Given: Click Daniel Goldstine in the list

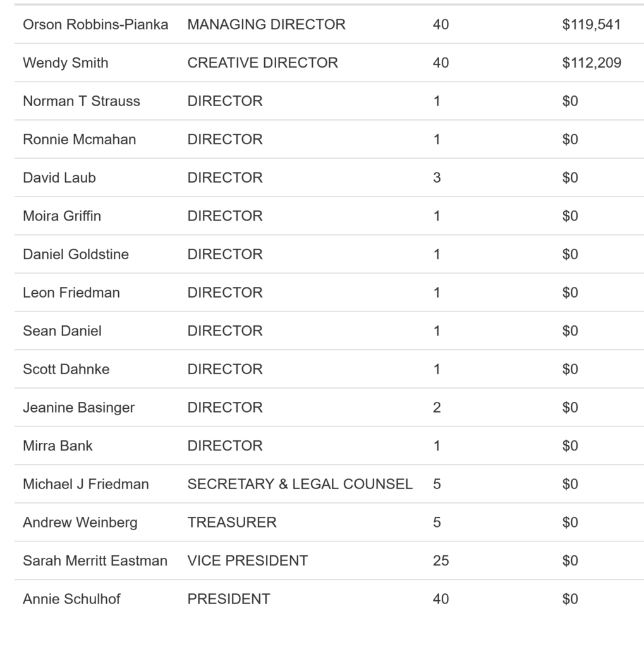Looking at the screenshot, I should coord(76,254).
